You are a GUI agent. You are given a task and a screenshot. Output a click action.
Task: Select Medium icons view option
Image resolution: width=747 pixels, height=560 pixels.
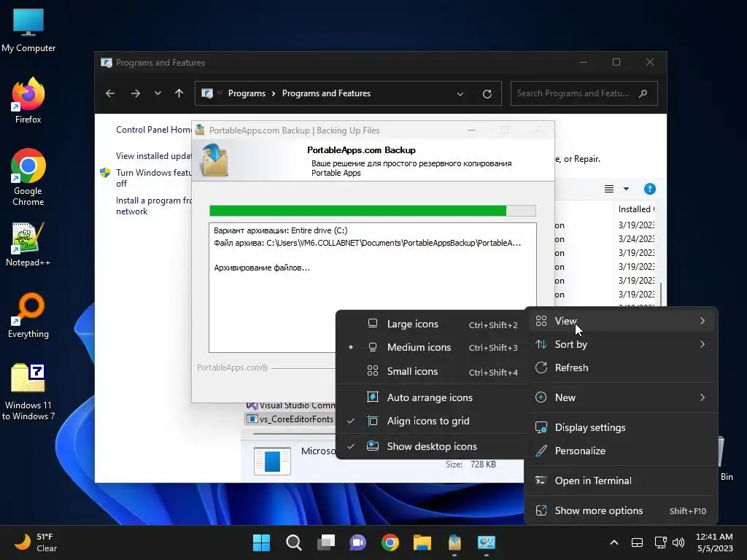pyautogui.click(x=433, y=348)
